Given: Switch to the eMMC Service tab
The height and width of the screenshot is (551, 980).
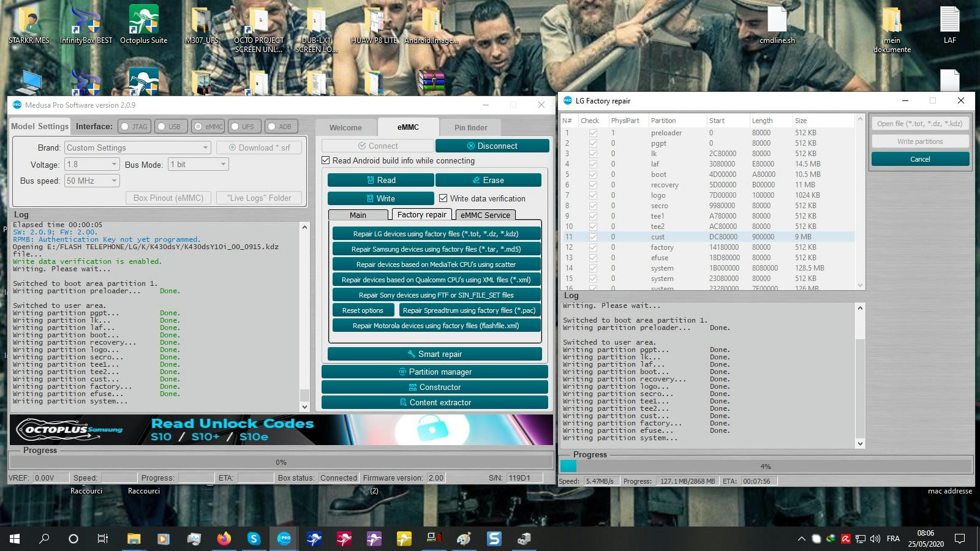Looking at the screenshot, I should click(484, 215).
